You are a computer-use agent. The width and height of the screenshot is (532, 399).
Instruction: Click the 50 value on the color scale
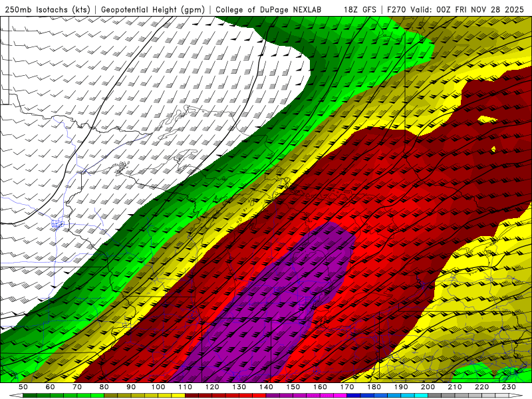pyautogui.click(x=23, y=387)
